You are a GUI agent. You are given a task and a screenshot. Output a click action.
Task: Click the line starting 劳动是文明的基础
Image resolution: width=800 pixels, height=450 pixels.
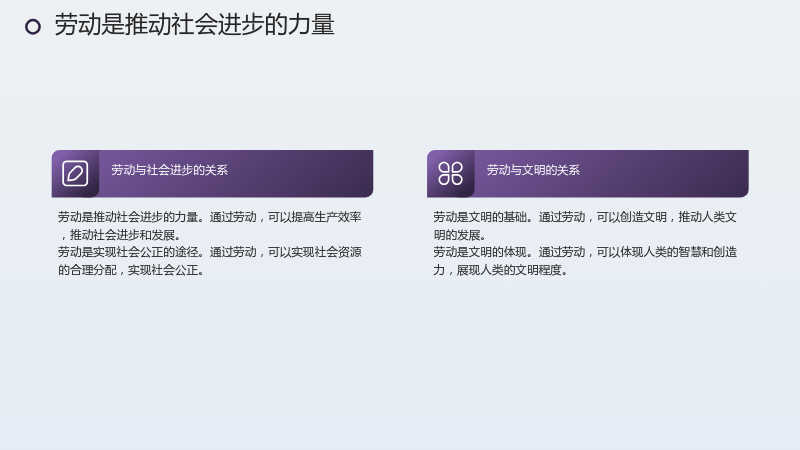tap(585, 217)
